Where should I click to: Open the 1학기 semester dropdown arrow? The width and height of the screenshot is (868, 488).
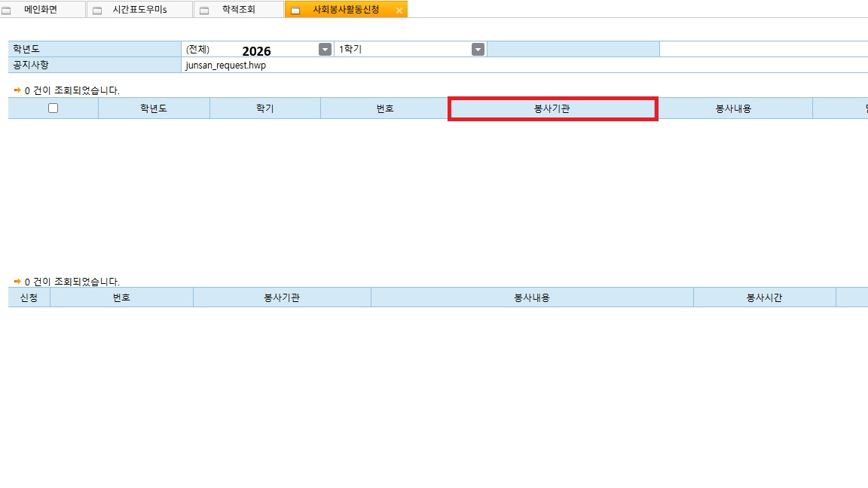click(x=478, y=49)
